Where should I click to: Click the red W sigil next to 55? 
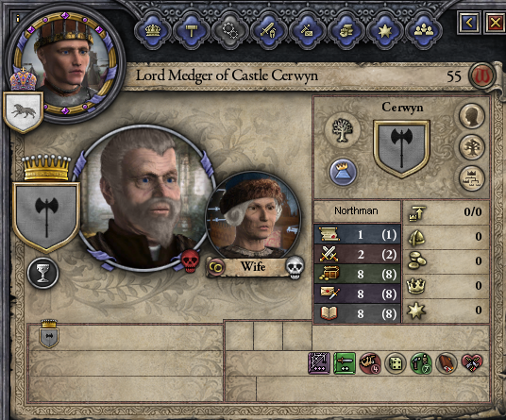483,76
